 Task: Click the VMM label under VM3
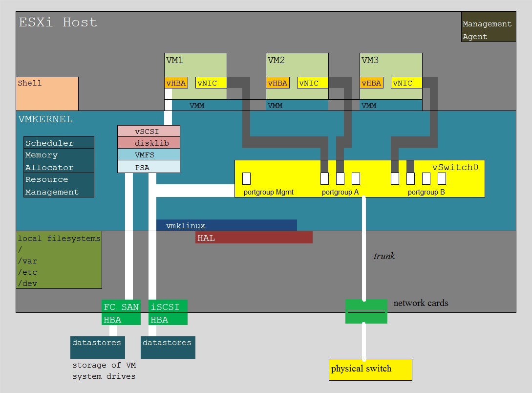(369, 106)
